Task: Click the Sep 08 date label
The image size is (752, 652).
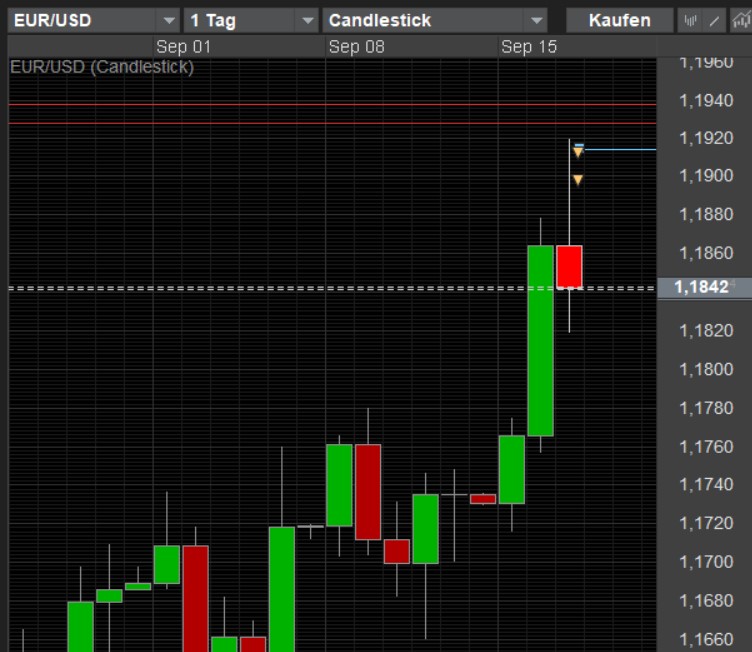Action: 356,47
